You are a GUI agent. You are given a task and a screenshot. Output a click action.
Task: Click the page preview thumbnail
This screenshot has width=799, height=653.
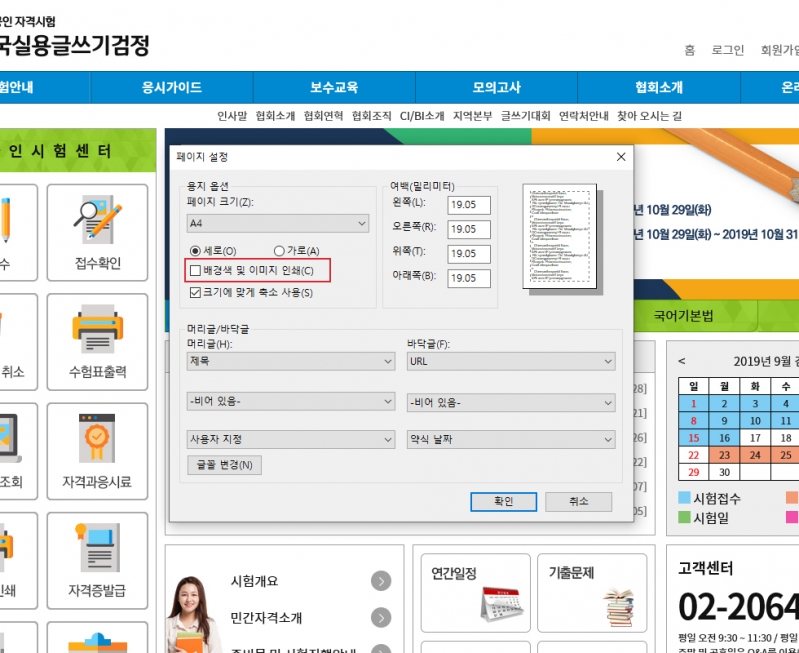click(560, 236)
